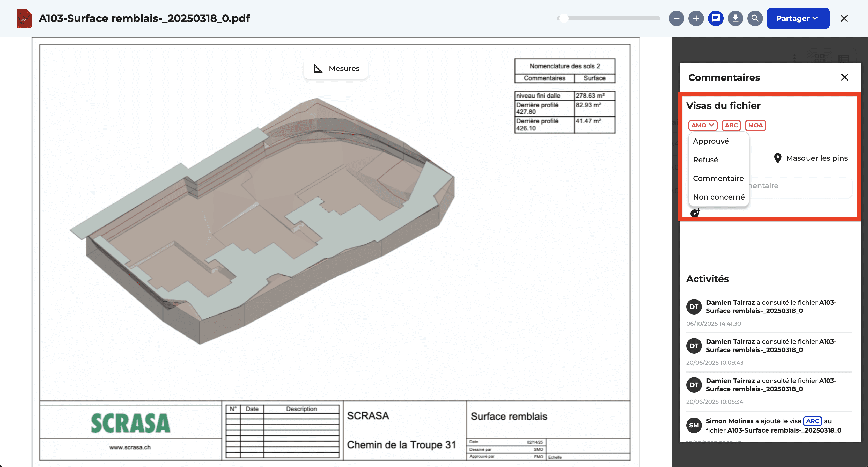This screenshot has width=868, height=467.
Task: Close the Commentaires panel
Action: 844,77
